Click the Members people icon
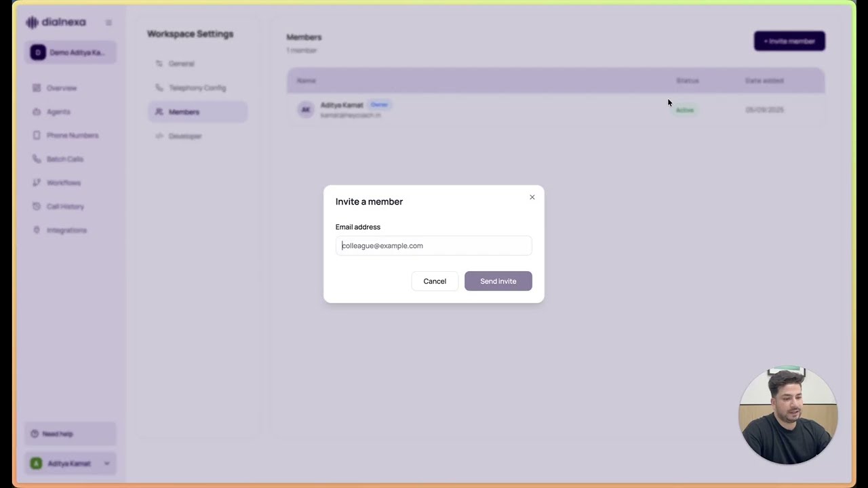Screen dimensions: 868x488 (x=159, y=112)
